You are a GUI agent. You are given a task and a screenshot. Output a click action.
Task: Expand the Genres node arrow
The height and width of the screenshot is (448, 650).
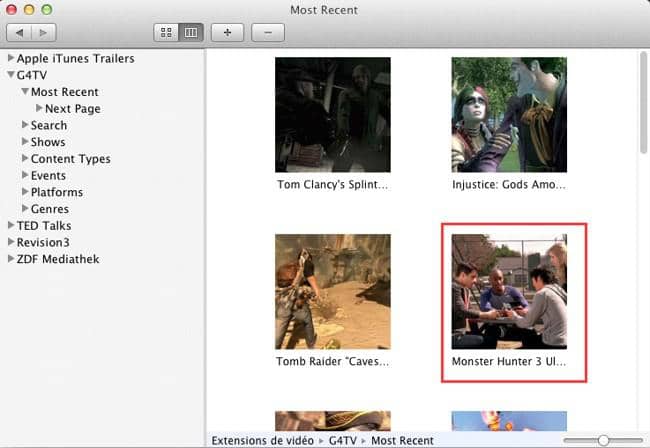25,208
